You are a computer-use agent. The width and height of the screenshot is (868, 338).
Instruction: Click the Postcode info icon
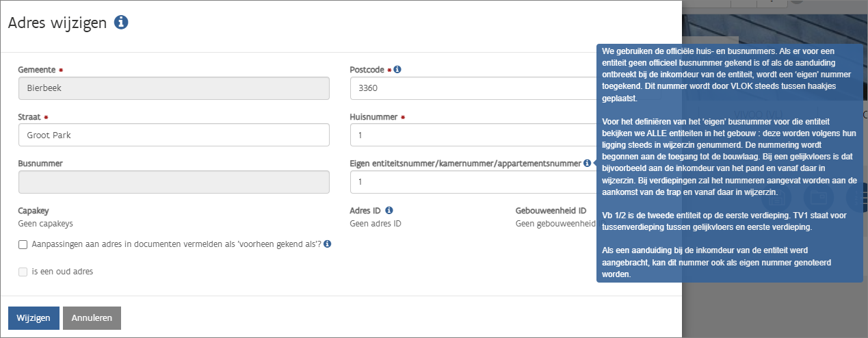pos(397,70)
